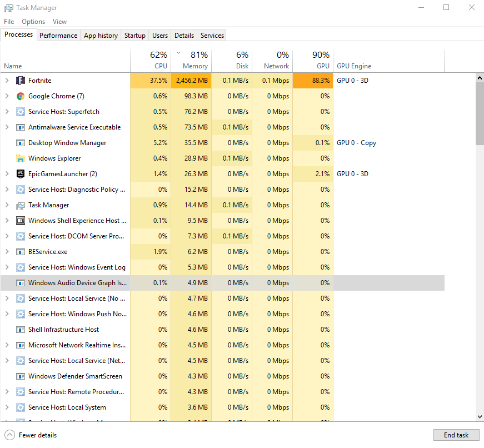Select Fortnite's 88.3% GPU cell
The height and width of the screenshot is (448, 484).
coord(313,81)
